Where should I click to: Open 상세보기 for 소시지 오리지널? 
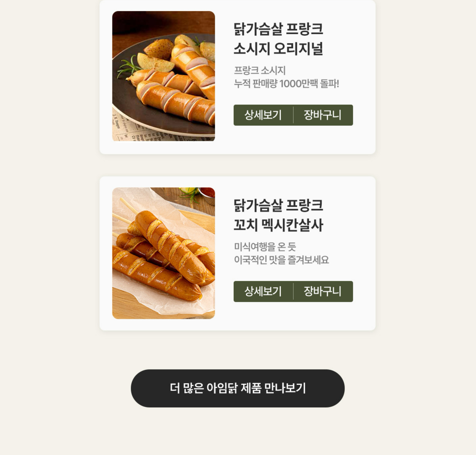(263, 115)
